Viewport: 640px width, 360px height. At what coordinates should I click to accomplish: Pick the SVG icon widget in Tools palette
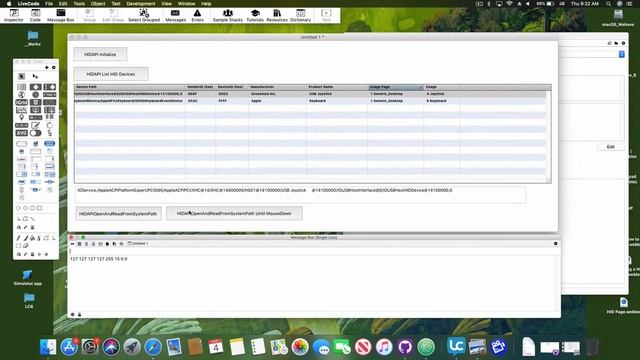tap(22, 133)
